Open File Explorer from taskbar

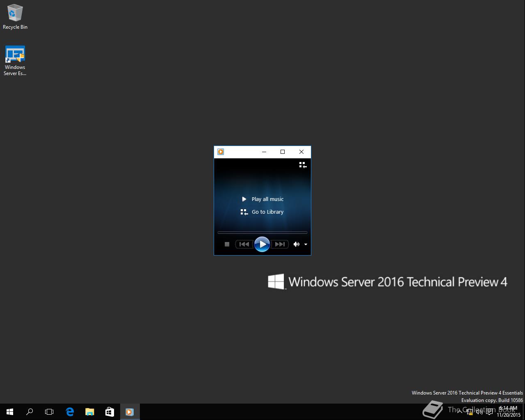click(89, 412)
